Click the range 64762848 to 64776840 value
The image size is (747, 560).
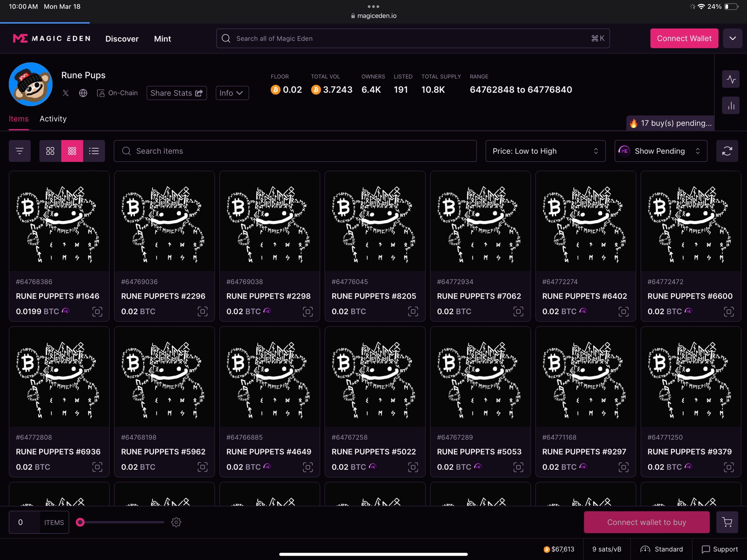click(x=521, y=89)
